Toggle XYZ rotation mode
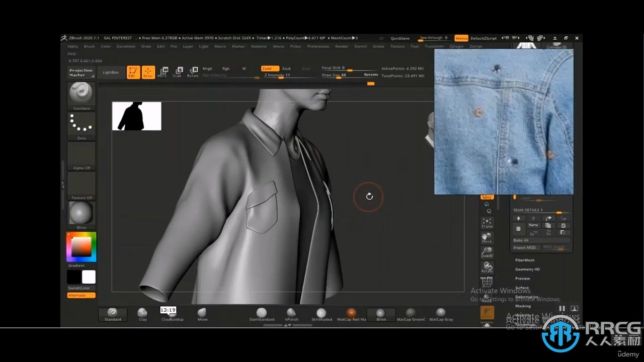Viewport: 644px width, 362px height. tap(487, 197)
